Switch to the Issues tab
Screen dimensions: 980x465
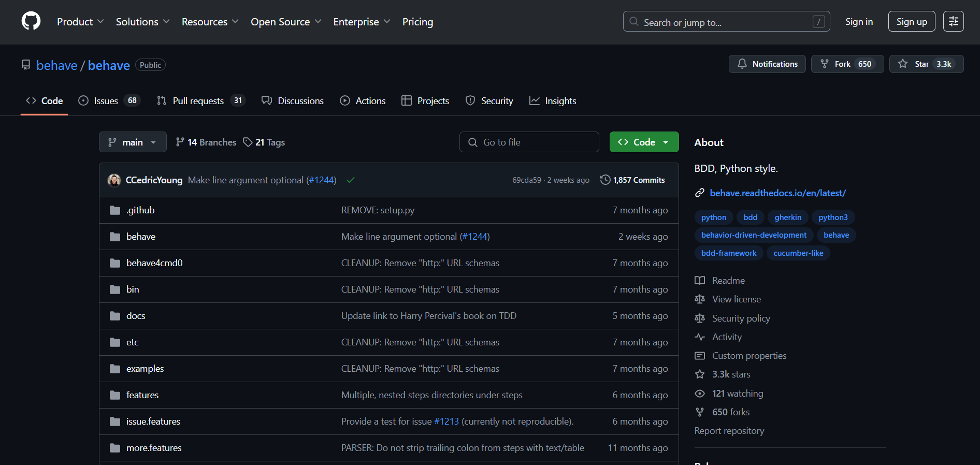point(106,101)
